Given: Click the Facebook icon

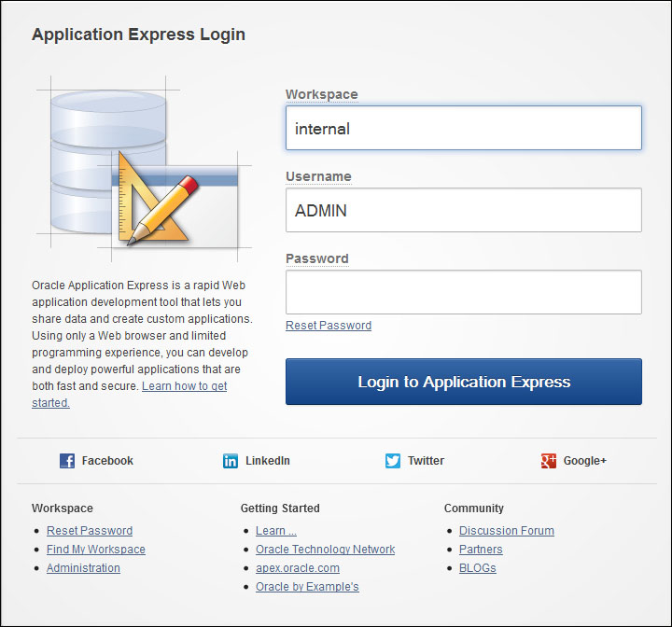Looking at the screenshot, I should [x=67, y=461].
